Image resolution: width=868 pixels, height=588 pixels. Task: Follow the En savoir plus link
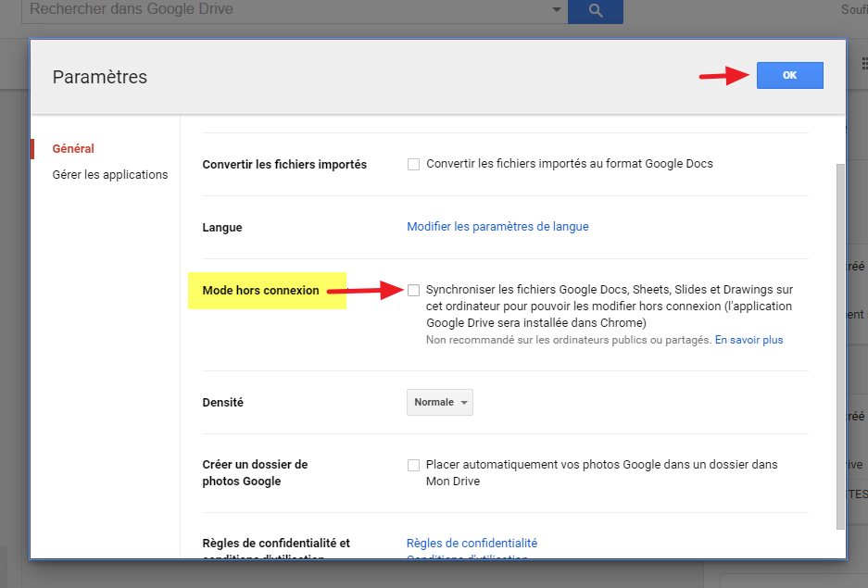(749, 340)
